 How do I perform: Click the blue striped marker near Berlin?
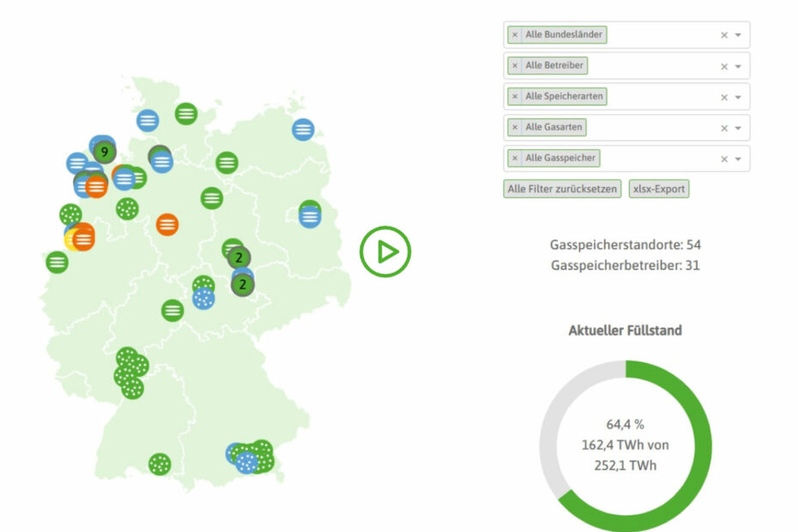tap(310, 217)
